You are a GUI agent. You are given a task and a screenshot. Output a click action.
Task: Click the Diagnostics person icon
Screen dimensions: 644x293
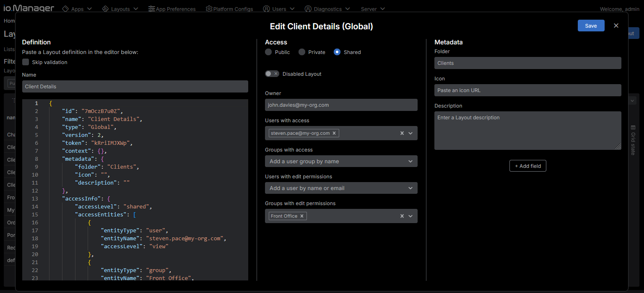[x=308, y=9]
